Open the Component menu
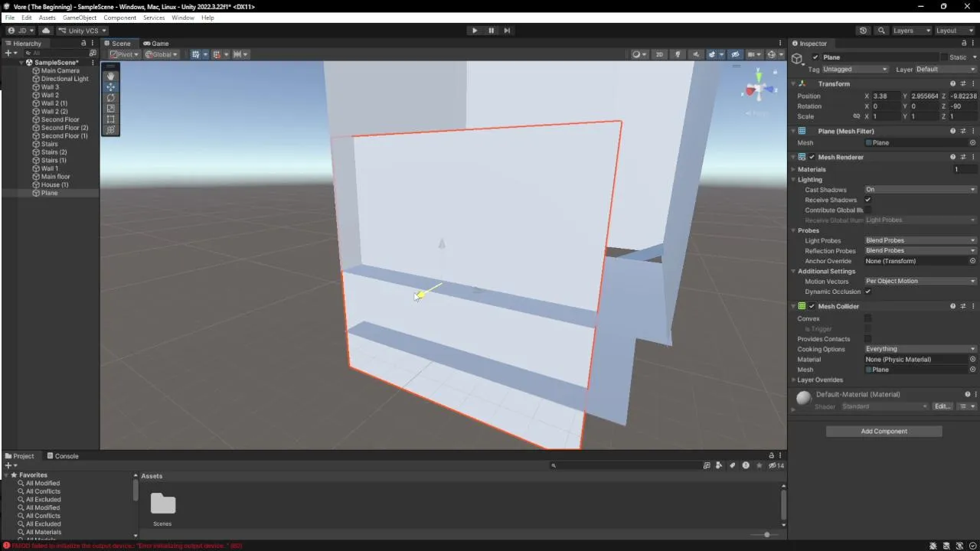The image size is (980, 551). point(119,18)
